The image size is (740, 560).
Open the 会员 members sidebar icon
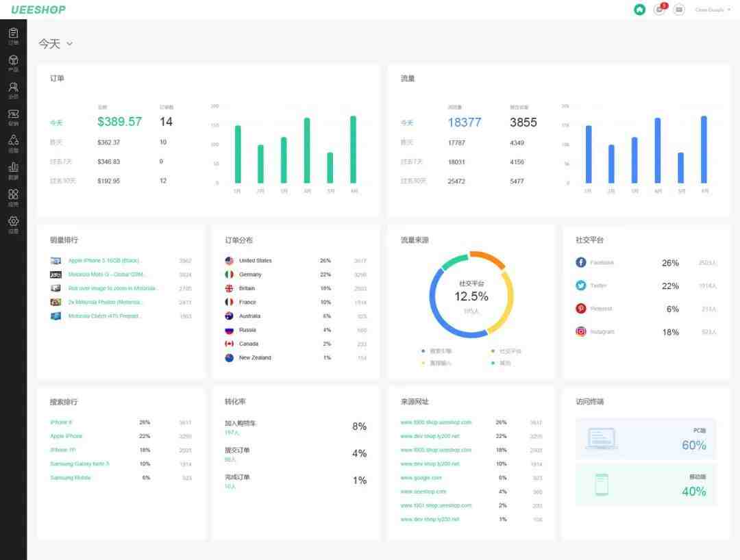point(13,90)
